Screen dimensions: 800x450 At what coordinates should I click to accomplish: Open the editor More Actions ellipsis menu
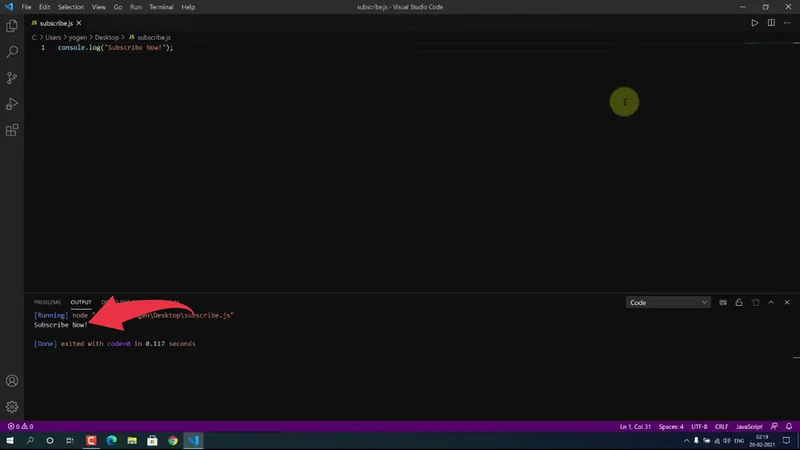pos(786,22)
